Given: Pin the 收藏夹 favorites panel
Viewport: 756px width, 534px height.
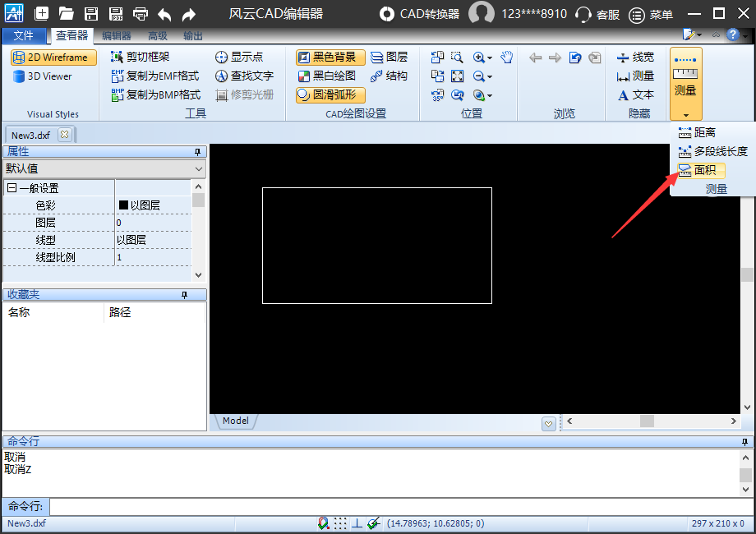Looking at the screenshot, I should (x=184, y=294).
